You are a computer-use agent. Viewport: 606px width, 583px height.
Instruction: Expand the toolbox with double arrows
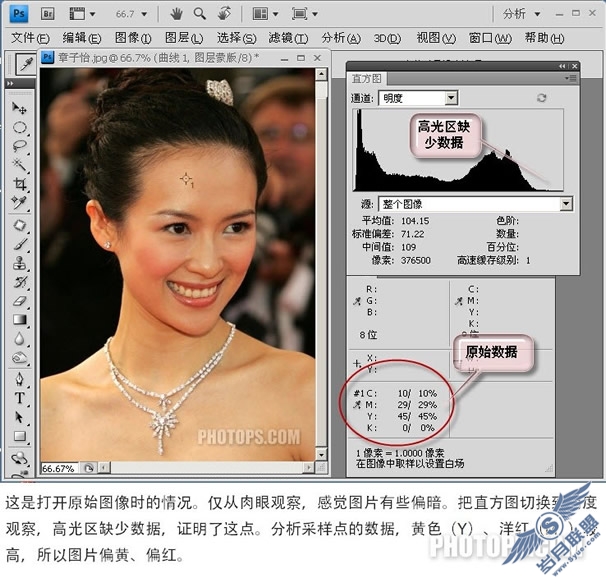click(10, 84)
